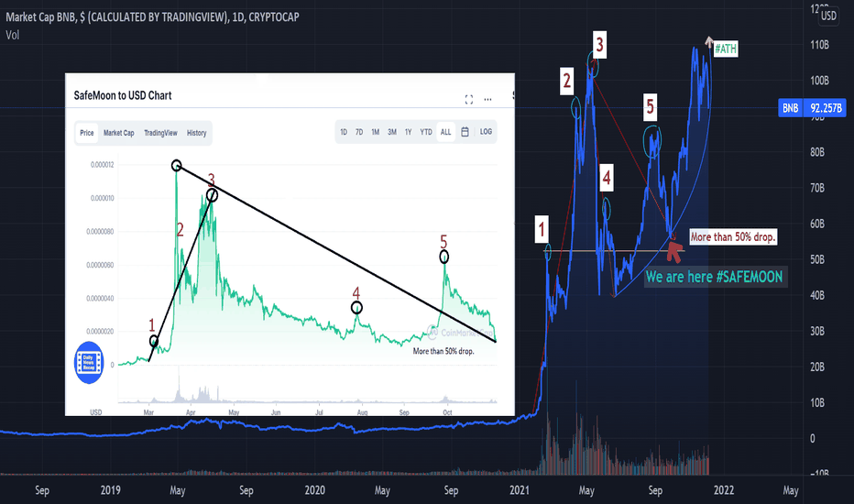Viewport: 854px width, 504px height.
Task: Open the calendar date range picker
Action: (x=465, y=132)
